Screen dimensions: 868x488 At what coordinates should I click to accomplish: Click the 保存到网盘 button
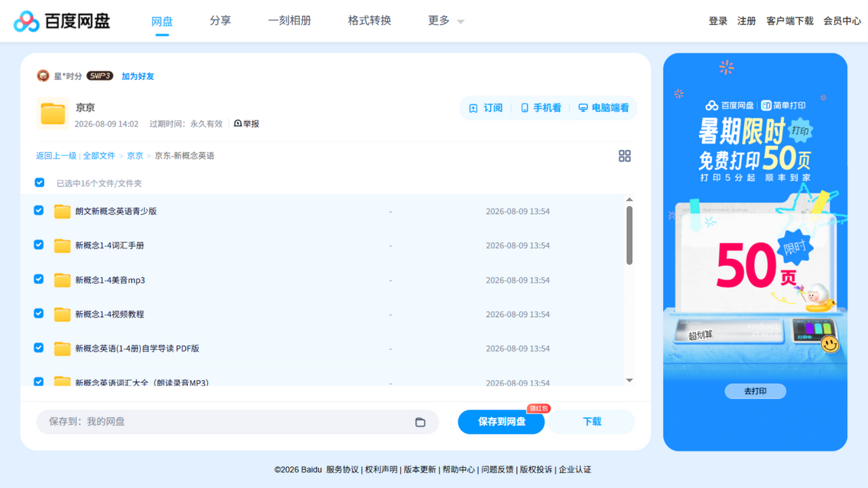[x=501, y=422]
